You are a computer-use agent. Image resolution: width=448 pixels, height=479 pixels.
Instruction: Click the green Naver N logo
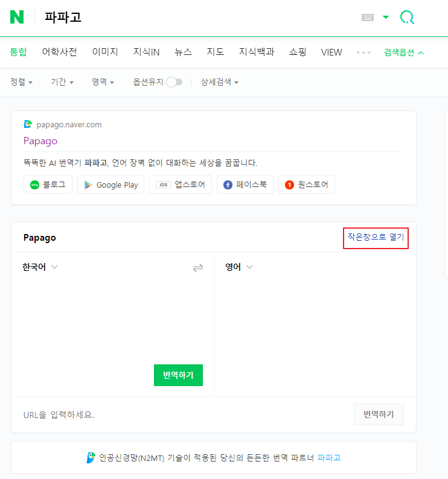click(17, 17)
